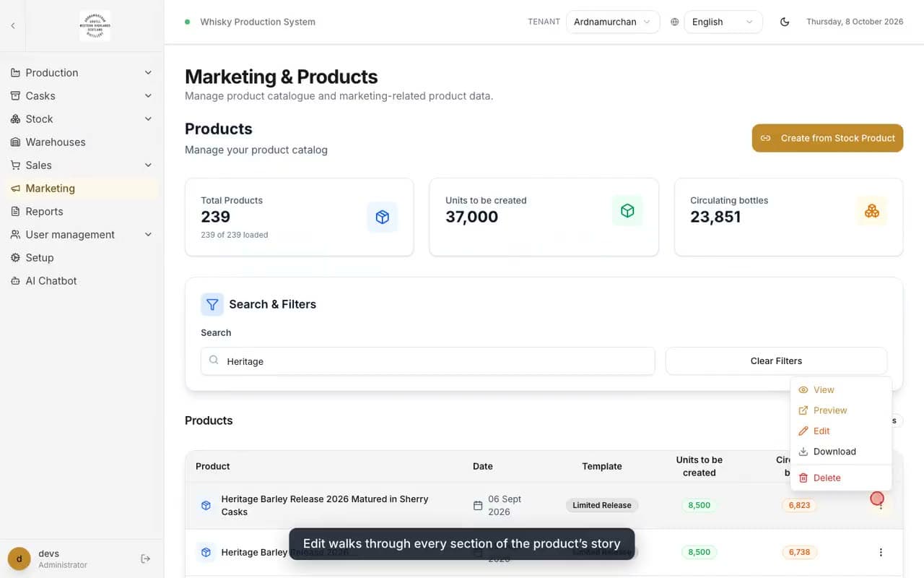The height and width of the screenshot is (578, 924).
Task: Expand the Stock sidebar section
Action: click(82, 118)
